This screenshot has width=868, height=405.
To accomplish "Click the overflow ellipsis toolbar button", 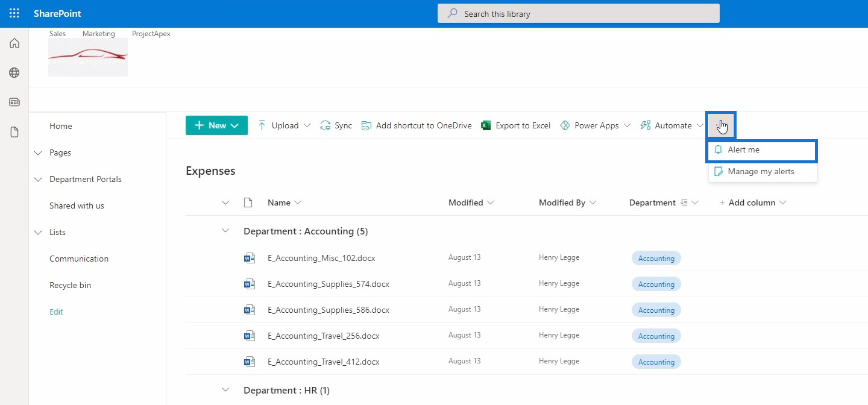I will tap(722, 125).
